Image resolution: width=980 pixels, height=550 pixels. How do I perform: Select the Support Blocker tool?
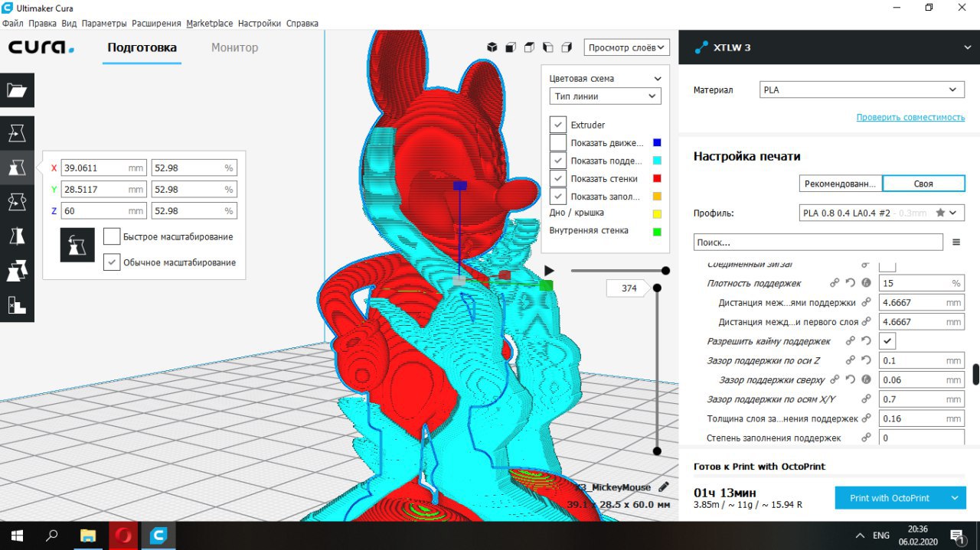tap(17, 305)
